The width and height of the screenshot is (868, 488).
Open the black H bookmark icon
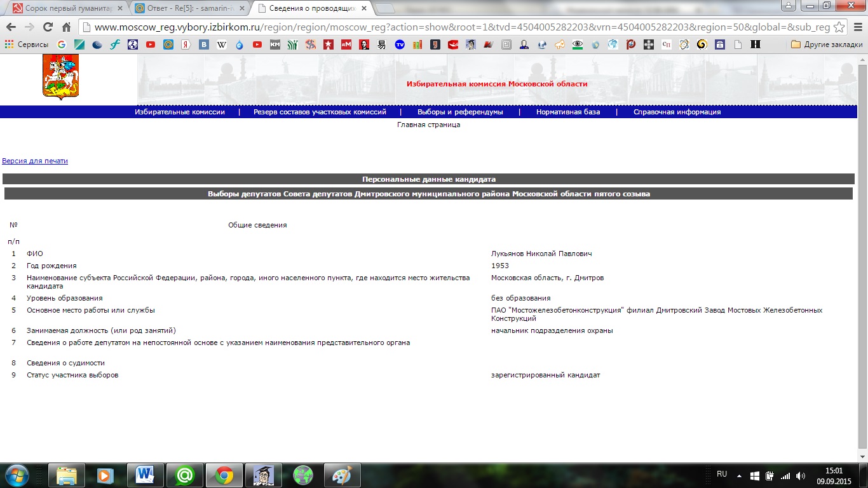pos(756,44)
